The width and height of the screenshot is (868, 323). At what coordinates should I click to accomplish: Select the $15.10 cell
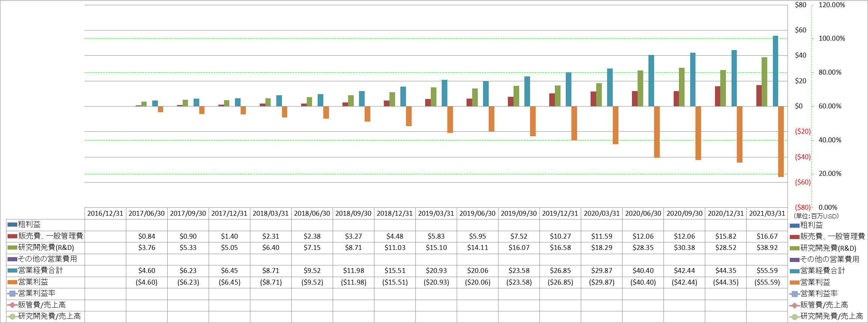pyautogui.click(x=436, y=248)
